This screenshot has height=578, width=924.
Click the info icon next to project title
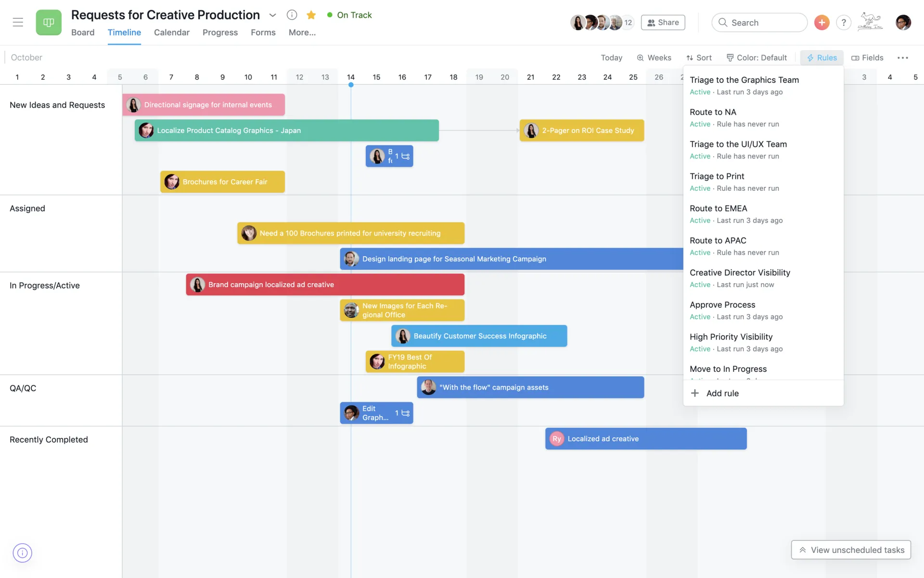point(291,14)
